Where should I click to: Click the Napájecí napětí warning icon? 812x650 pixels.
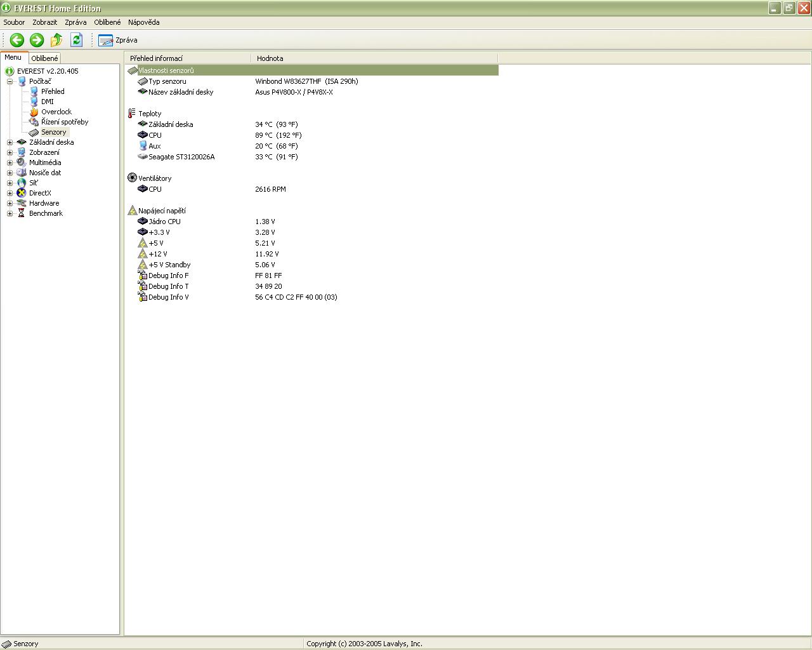[132, 211]
